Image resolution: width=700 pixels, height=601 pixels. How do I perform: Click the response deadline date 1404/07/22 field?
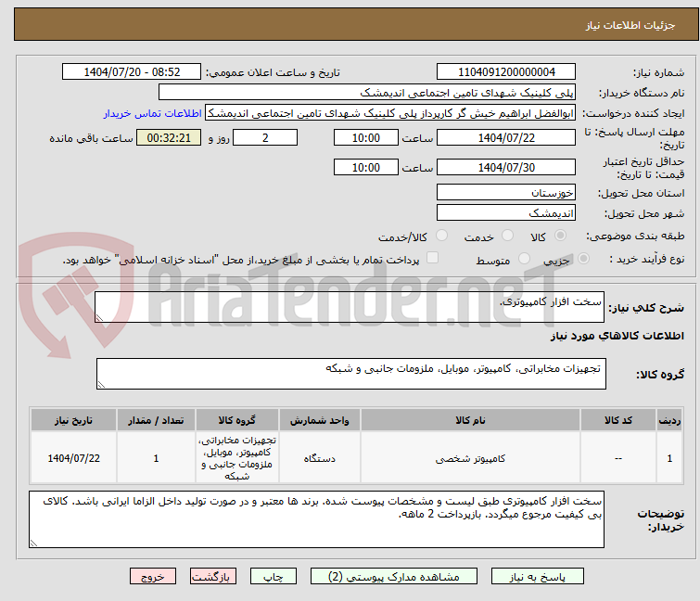pyautogui.click(x=506, y=138)
